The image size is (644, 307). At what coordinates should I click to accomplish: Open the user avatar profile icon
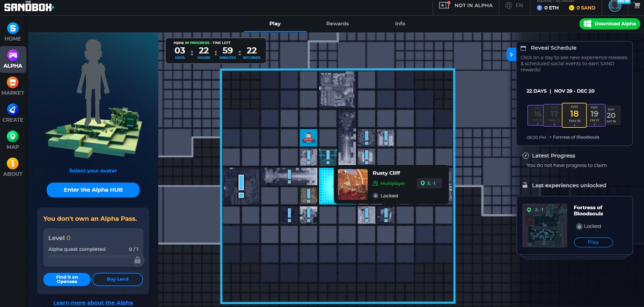pos(615,5)
